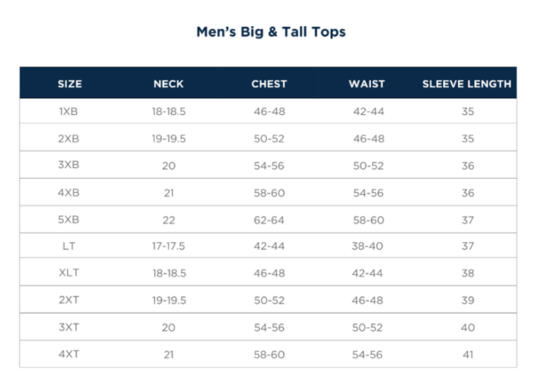This screenshot has width=538, height=392.
Task: Select the XLT size cell
Action: 70,273
